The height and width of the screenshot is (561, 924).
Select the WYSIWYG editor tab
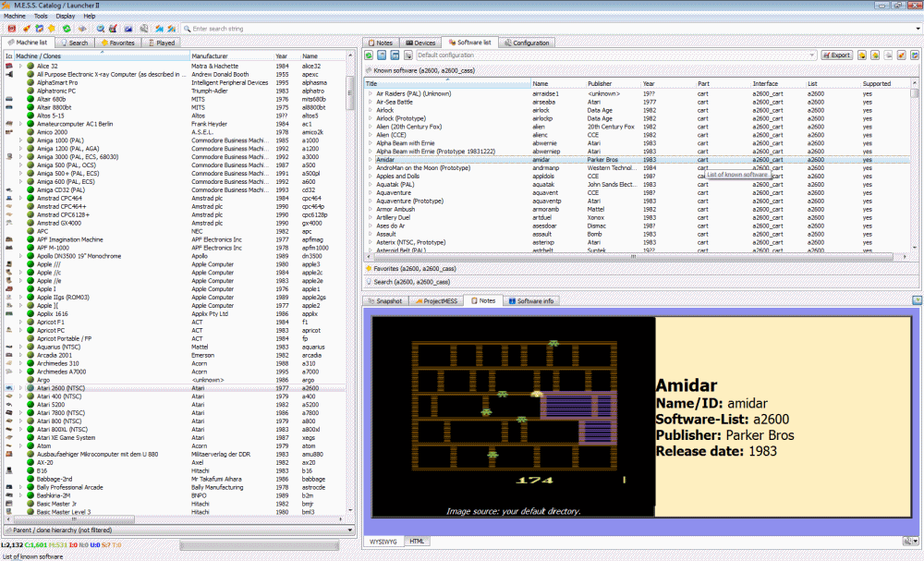[x=383, y=541]
